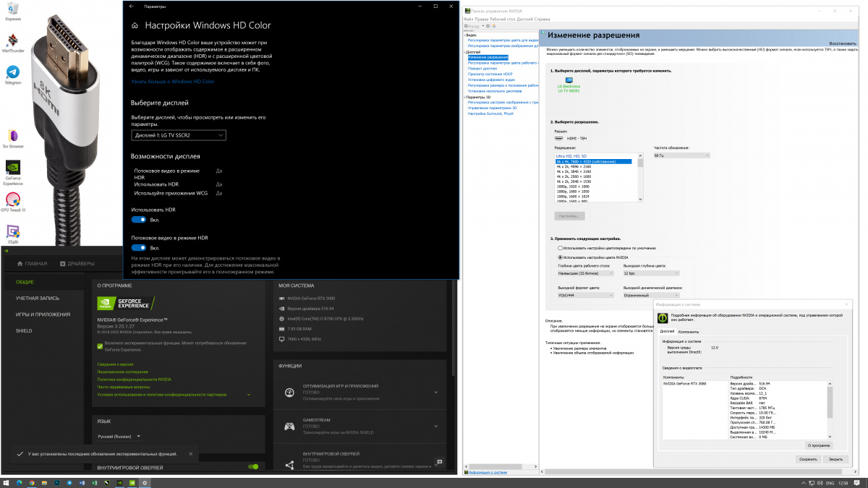Open the feedback chat icon in GeForce Experience
The width and height of the screenshot is (868, 488).
[439, 461]
